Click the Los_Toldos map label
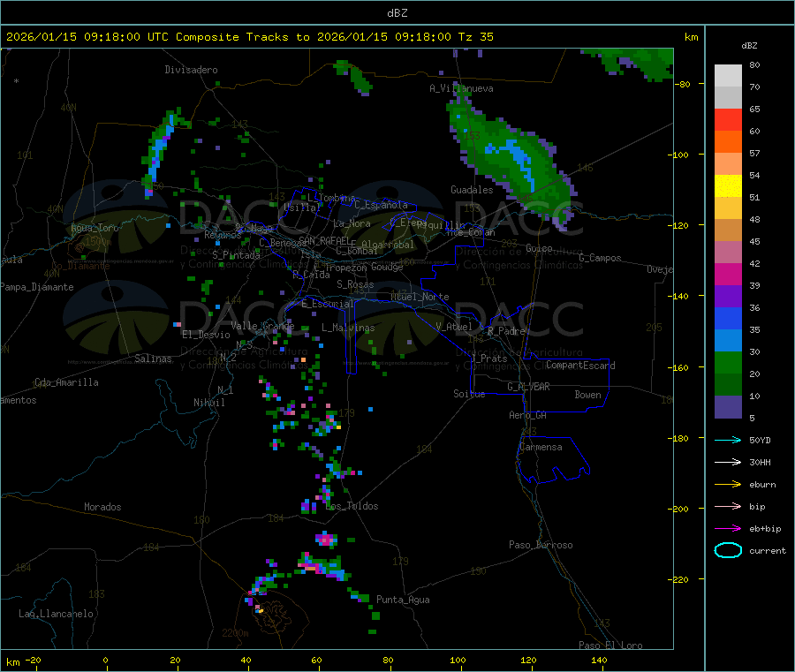This screenshot has height=672, width=795. click(x=352, y=506)
